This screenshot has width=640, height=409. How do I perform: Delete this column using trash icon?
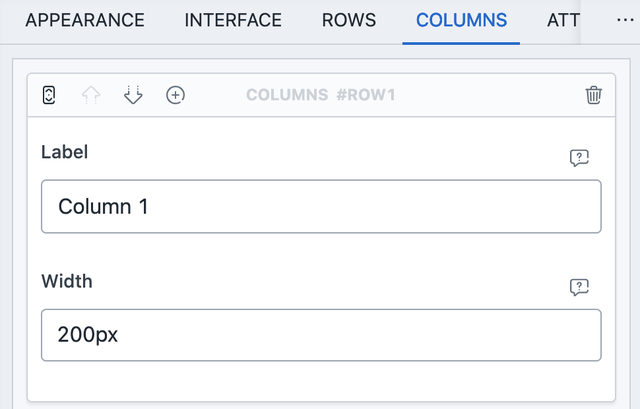pos(593,95)
